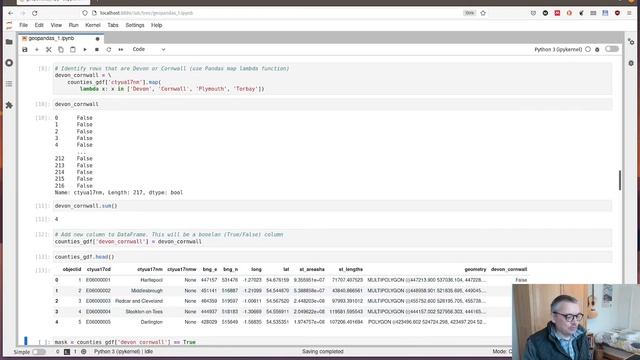Click the site shield icon in address bar
The width and height of the screenshot is (640, 360).
pyautogui.click(x=85, y=13)
